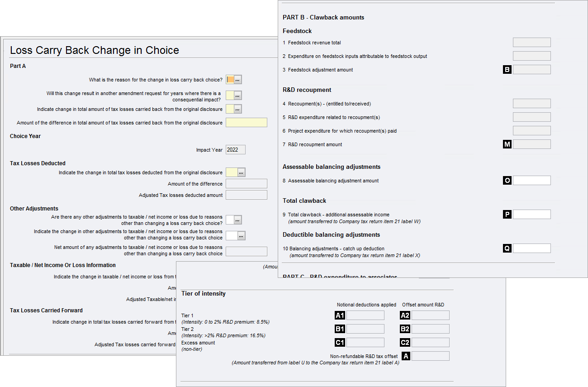This screenshot has width=588, height=387.
Task: Click the label Q badge beside catch up deduction
Action: 507,248
